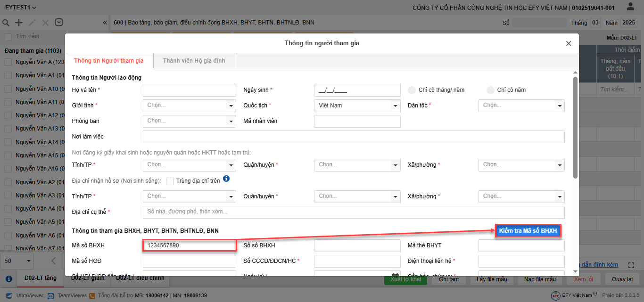Screen dimensions: 644x302
Task: Open the Dân tộc dropdown
Action: click(521, 106)
